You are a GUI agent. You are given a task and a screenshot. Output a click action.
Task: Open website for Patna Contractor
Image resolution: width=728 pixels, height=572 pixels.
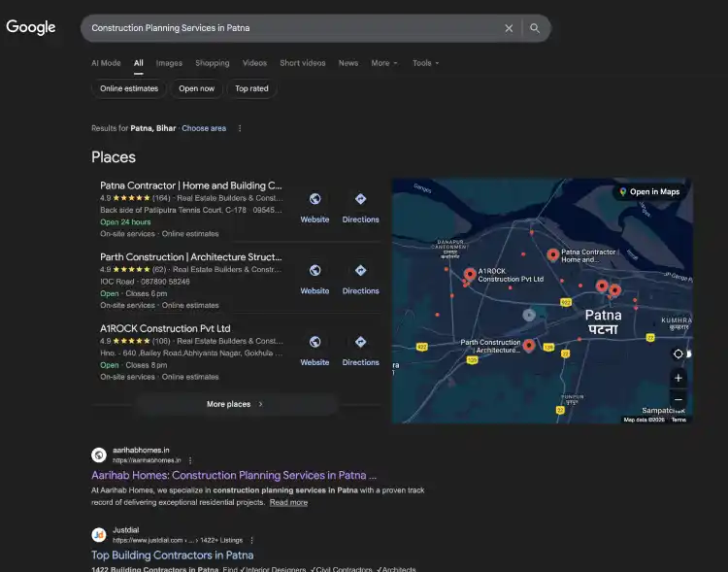[314, 207]
